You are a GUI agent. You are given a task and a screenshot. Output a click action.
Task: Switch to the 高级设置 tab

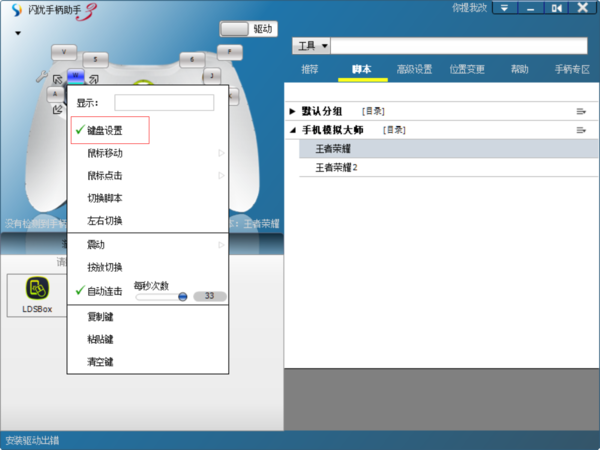[413, 69]
